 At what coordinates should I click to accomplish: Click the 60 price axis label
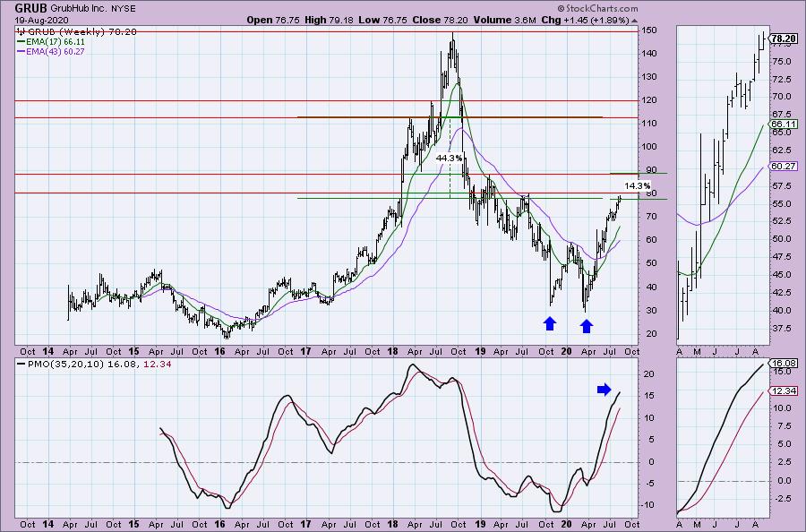click(x=651, y=240)
